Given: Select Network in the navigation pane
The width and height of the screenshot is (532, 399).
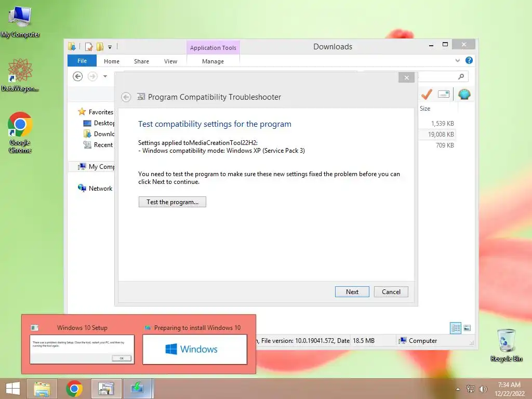Looking at the screenshot, I should [95, 188].
